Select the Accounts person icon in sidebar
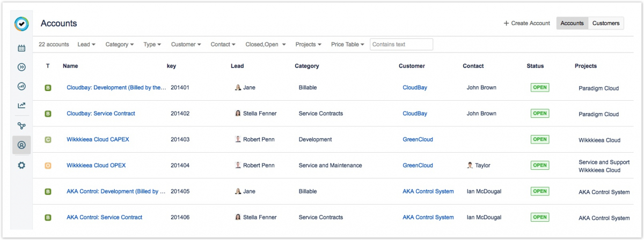This screenshot has height=240, width=644. pyautogui.click(x=21, y=145)
